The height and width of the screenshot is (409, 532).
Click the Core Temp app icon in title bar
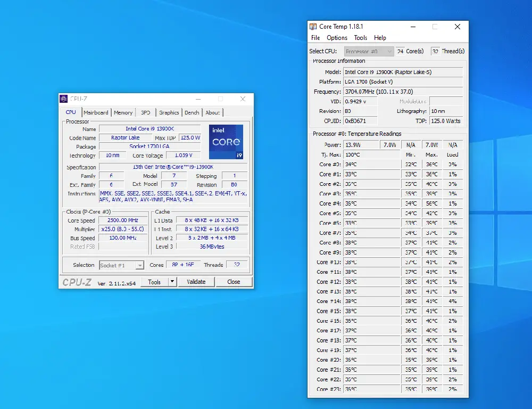(313, 27)
